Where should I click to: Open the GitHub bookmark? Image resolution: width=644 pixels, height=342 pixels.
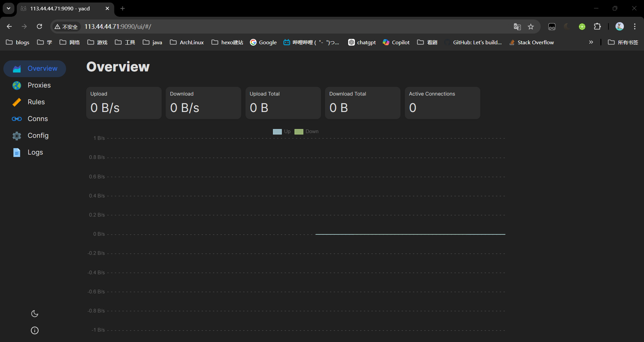tap(473, 42)
